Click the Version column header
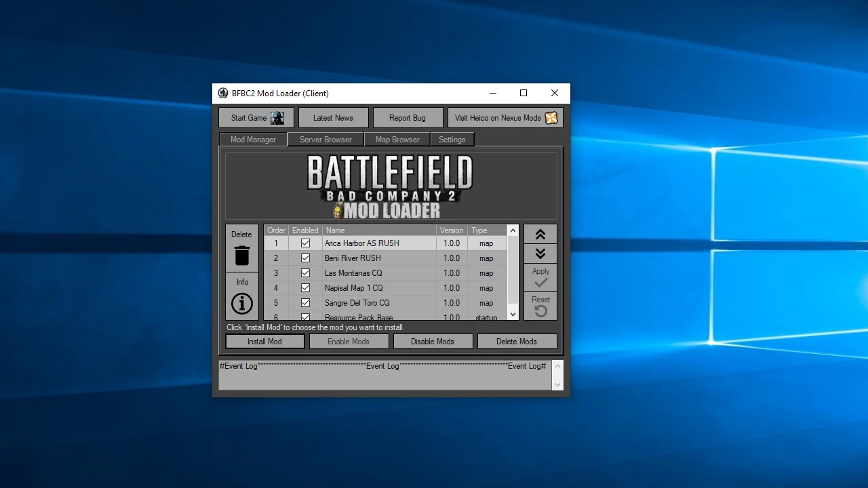The image size is (868, 488). (x=452, y=230)
